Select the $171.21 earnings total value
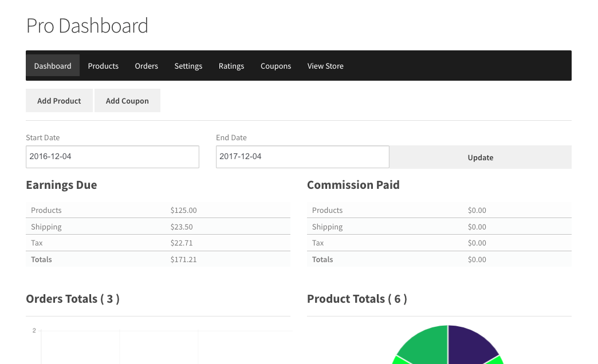 (x=183, y=260)
